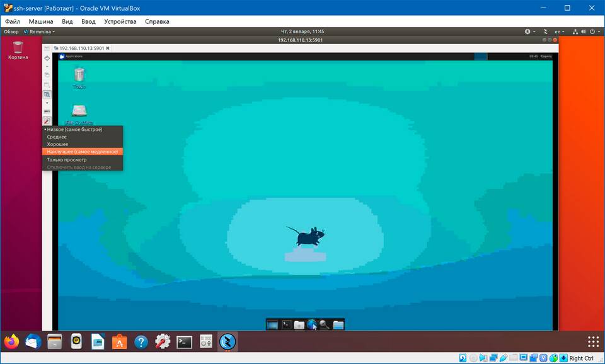Click Show Desktop icon in remote dock
Screen dimensions: 605x364
click(x=272, y=325)
